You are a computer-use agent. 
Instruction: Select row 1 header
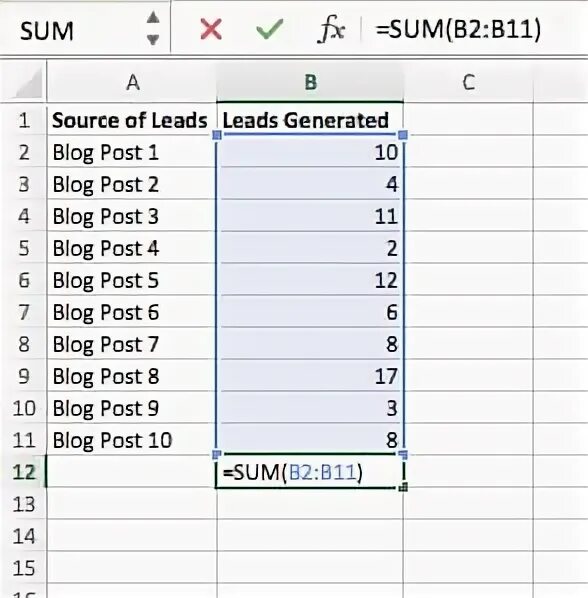pos(23,120)
